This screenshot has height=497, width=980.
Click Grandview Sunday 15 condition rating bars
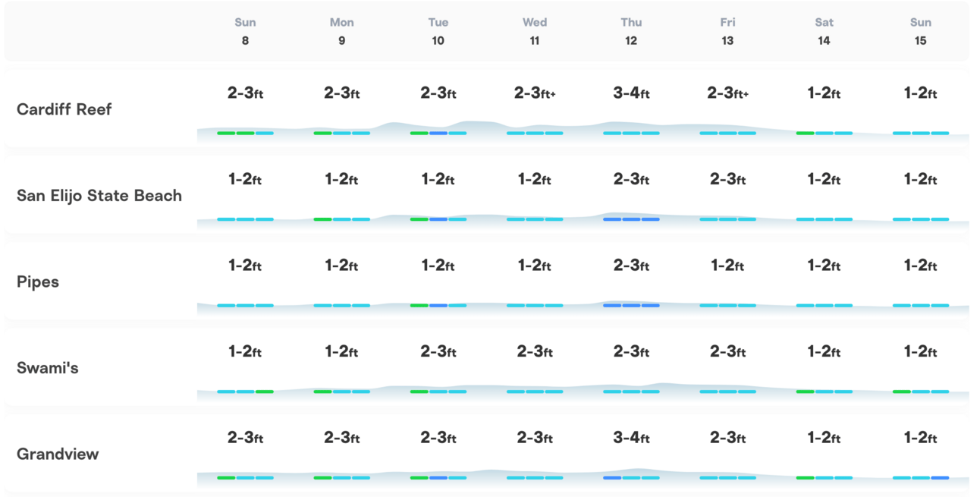click(x=921, y=478)
